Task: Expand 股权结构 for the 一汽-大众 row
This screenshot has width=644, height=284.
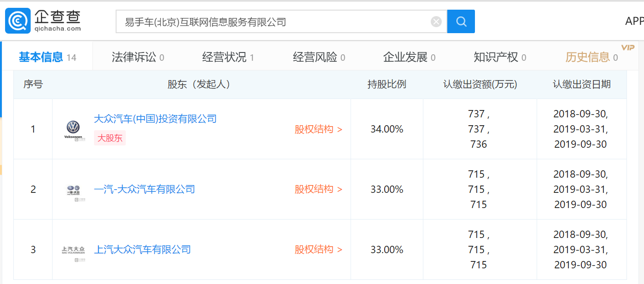Action: 318,189
